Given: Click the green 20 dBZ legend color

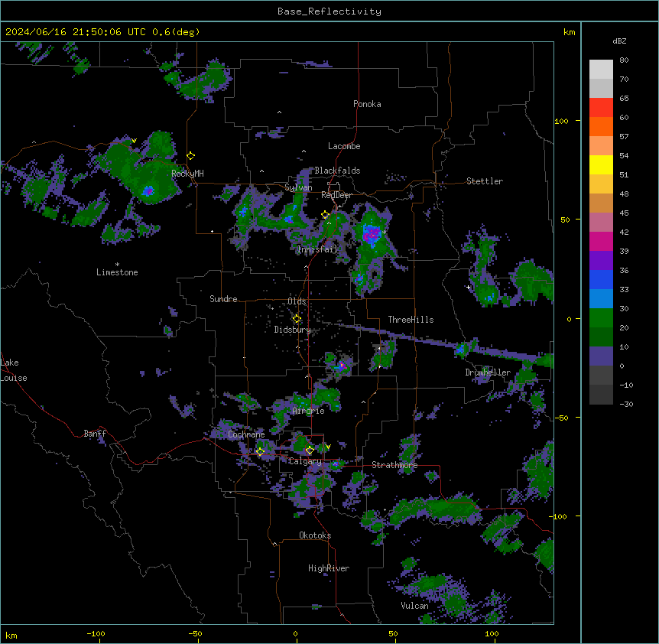Looking at the screenshot, I should [x=601, y=318].
